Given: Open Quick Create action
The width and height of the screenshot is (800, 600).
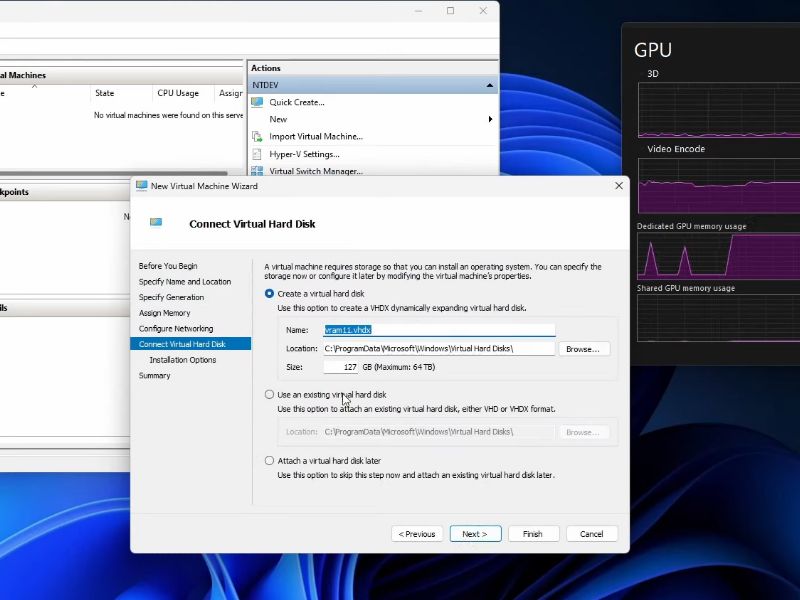Looking at the screenshot, I should [x=297, y=102].
